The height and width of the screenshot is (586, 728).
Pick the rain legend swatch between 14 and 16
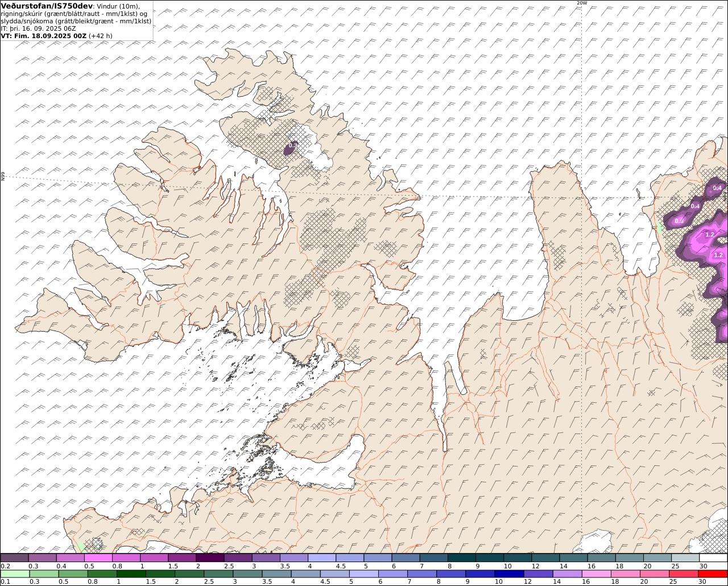[x=567, y=573]
